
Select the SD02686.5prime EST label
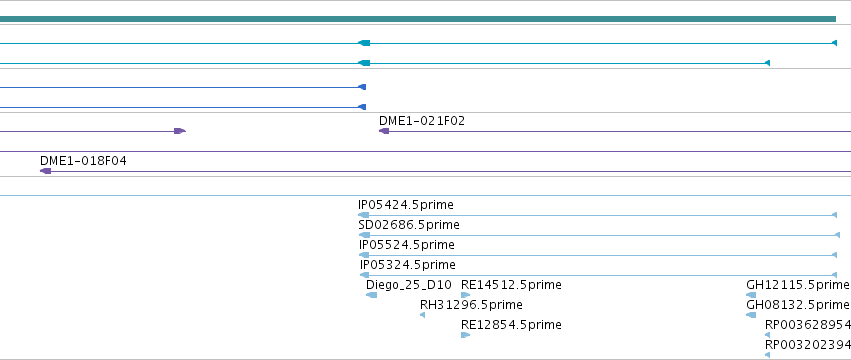click(x=409, y=225)
